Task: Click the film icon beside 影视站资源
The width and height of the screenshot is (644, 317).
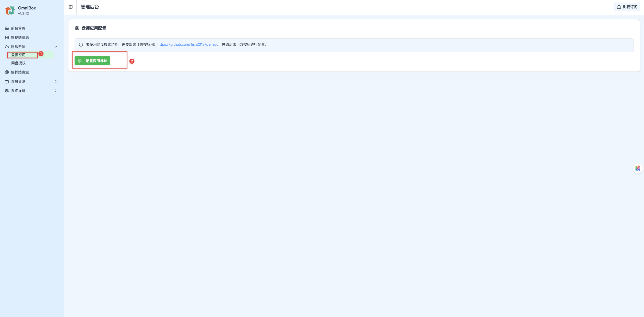Action: click(7, 38)
